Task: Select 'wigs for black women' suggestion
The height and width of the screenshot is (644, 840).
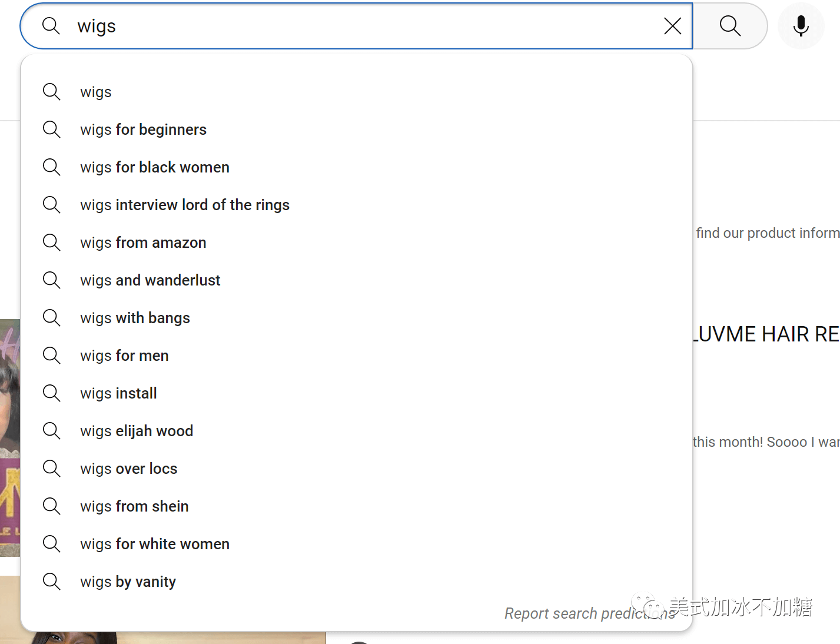Action: [155, 167]
